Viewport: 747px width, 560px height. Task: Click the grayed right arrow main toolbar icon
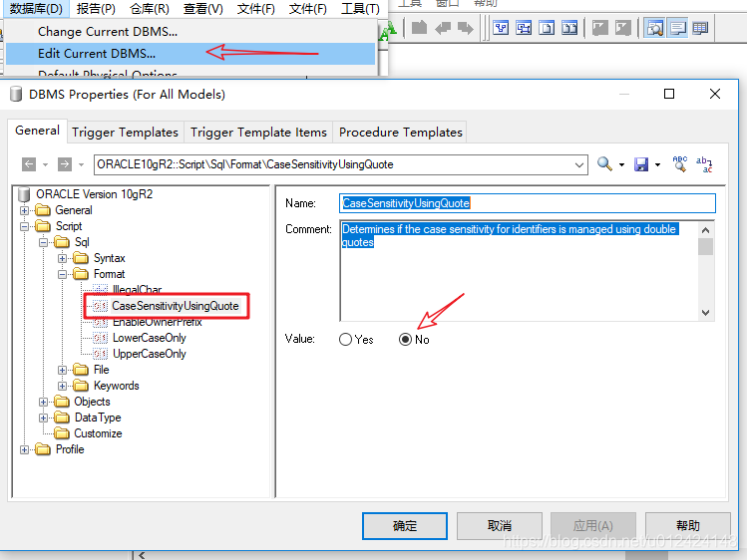click(466, 28)
